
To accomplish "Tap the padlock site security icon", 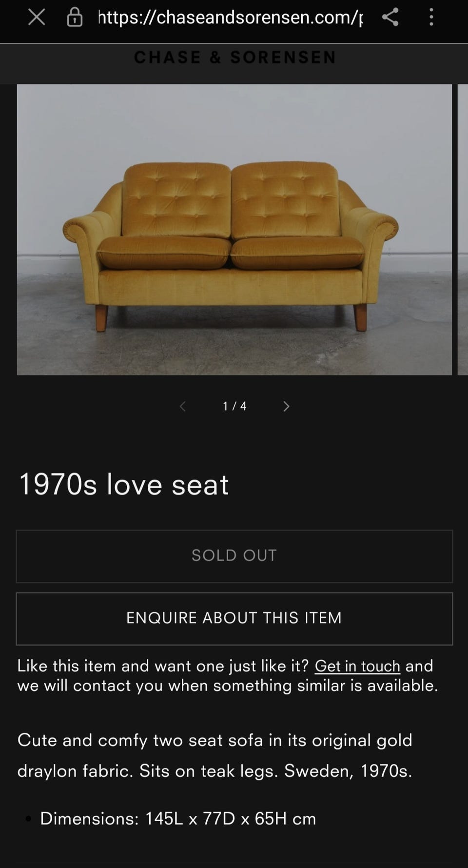I will [74, 18].
